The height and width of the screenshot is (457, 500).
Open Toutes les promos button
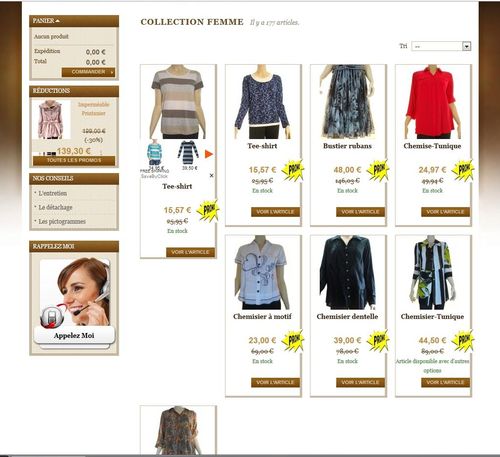tap(74, 160)
